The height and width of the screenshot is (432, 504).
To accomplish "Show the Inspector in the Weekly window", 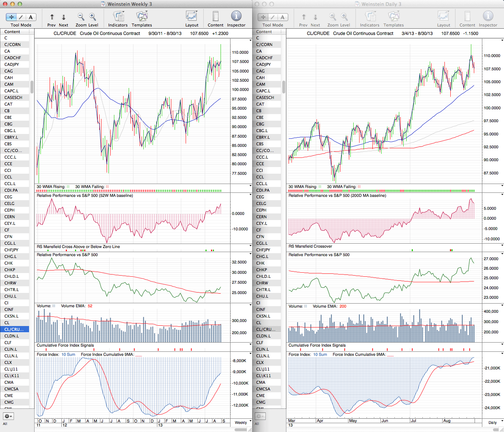I will tap(236, 17).
